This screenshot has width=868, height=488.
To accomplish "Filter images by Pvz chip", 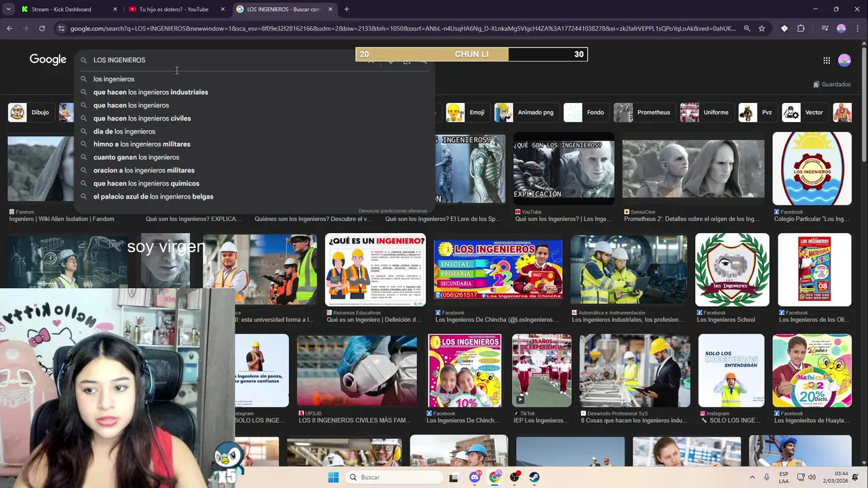I will [x=757, y=113].
